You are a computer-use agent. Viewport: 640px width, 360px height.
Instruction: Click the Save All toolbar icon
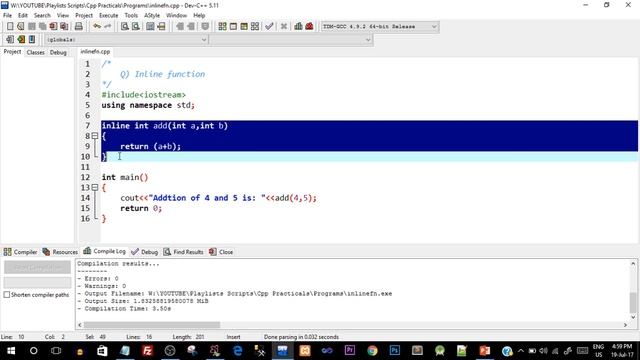tap(42, 27)
